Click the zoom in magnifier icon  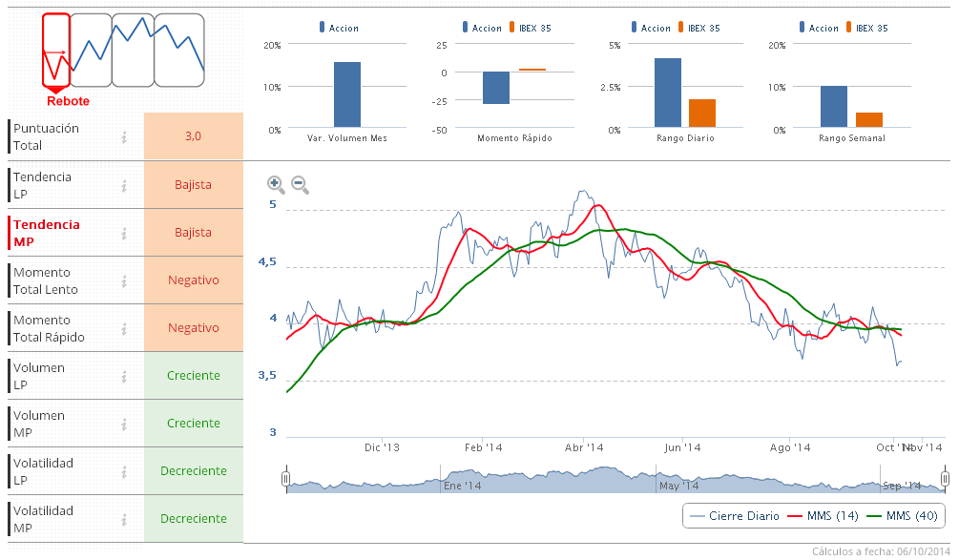click(x=276, y=184)
